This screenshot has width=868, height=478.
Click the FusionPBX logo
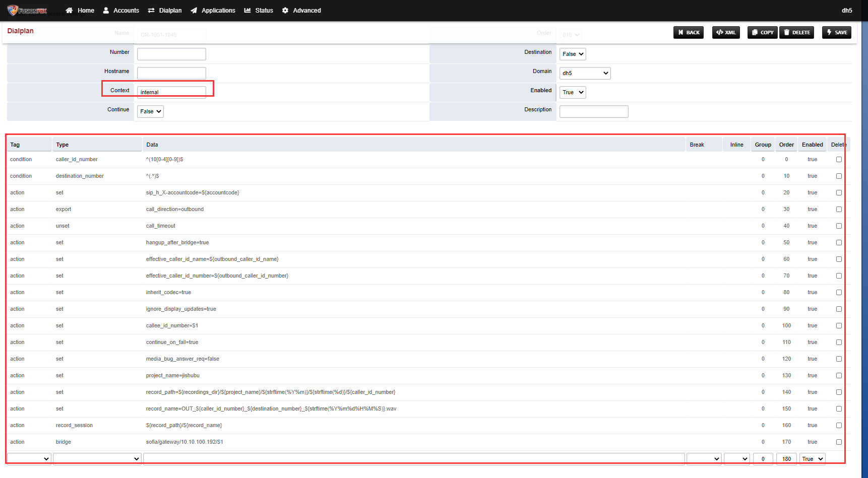tap(27, 10)
